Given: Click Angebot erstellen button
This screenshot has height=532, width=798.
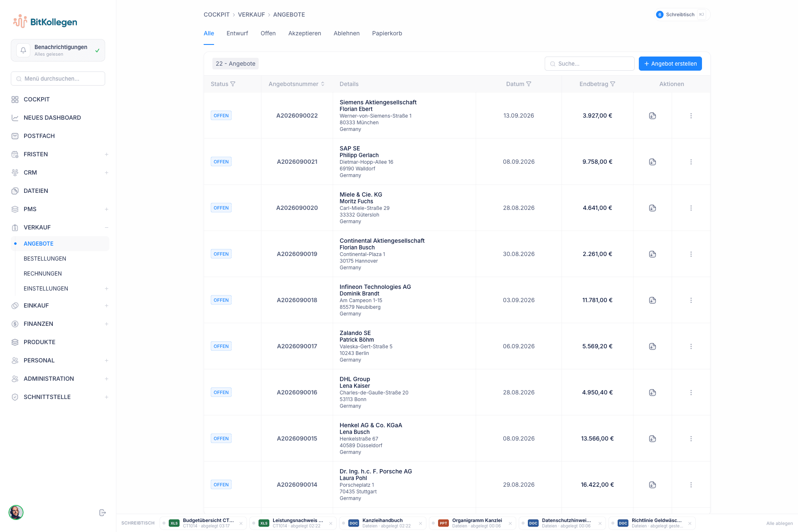Looking at the screenshot, I should pos(670,64).
